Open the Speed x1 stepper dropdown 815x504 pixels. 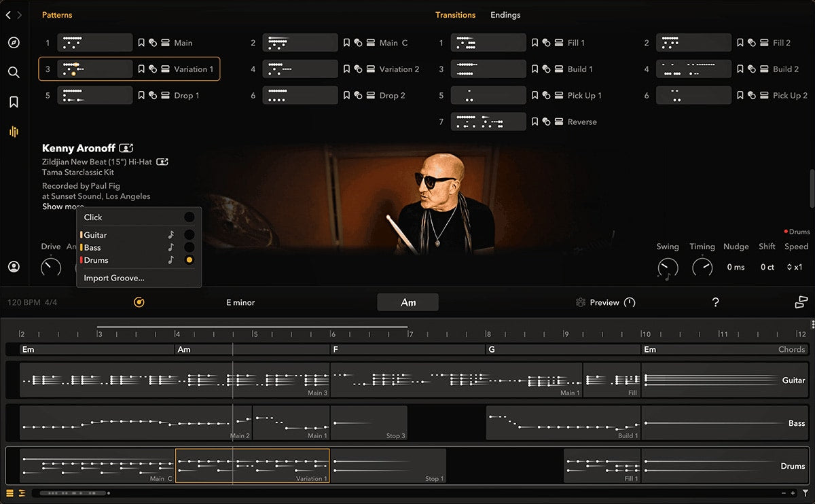click(x=796, y=267)
